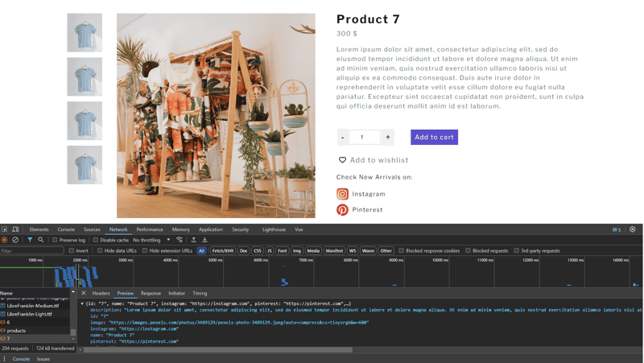Import HAR file upload icon

point(194,240)
